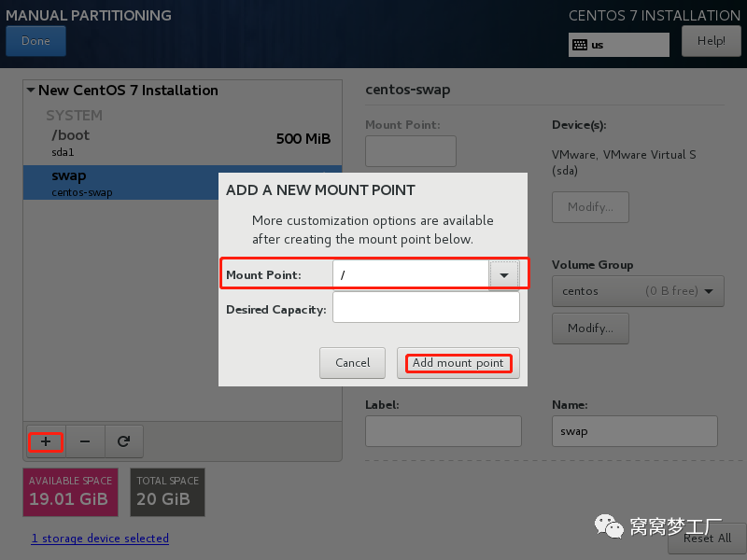Select the swap centos-swap partition entry
This screenshot has height=560, width=747.
[120, 182]
